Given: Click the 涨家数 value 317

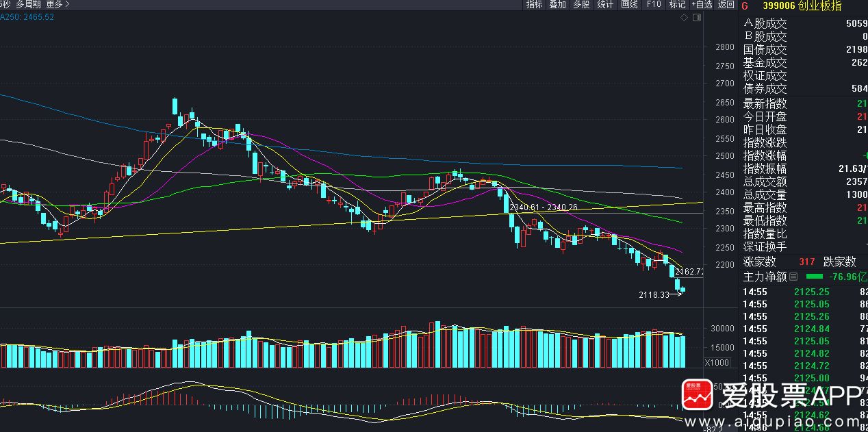Looking at the screenshot, I should pyautogui.click(x=807, y=262).
